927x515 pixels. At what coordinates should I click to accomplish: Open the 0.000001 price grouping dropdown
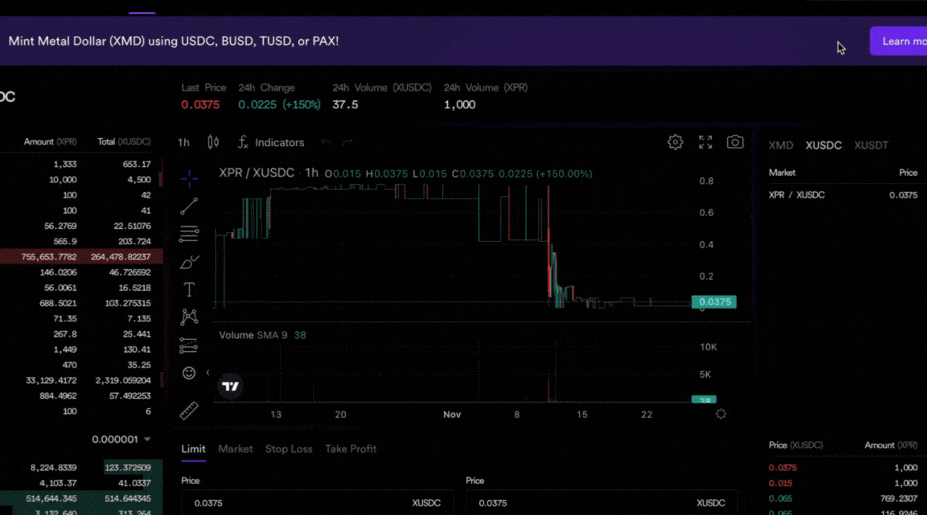[121, 439]
